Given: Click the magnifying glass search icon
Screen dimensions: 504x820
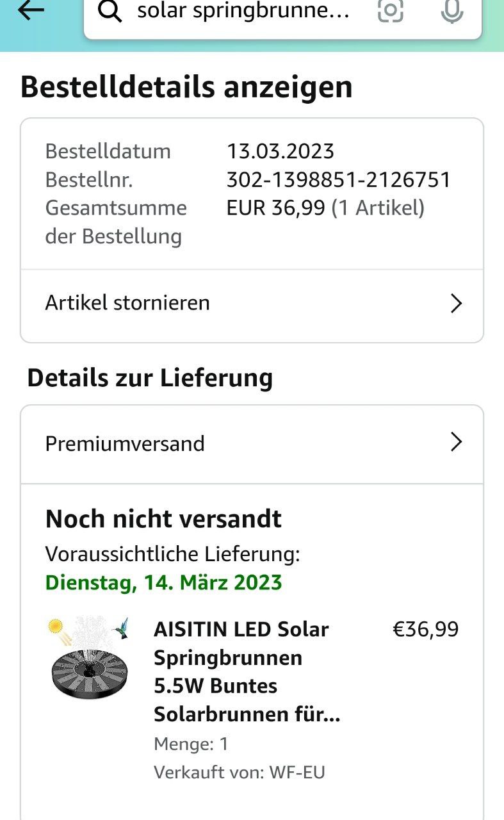Looking at the screenshot, I should (111, 12).
